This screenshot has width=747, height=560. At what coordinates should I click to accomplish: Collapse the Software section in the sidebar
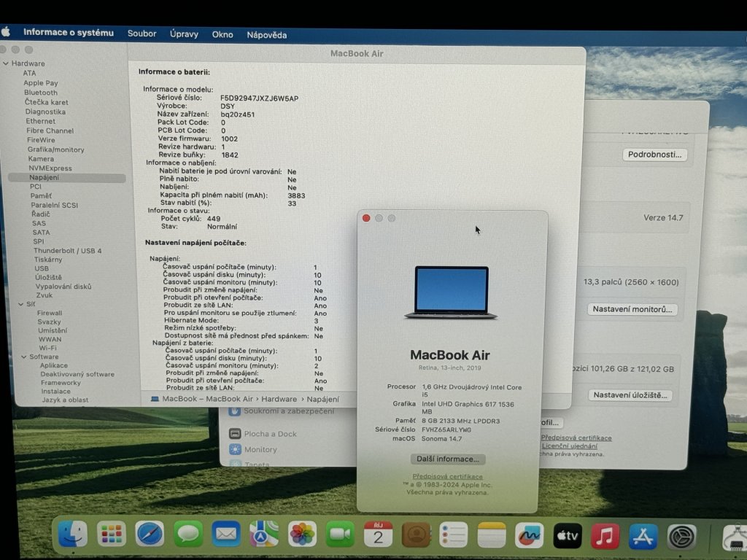[x=24, y=357]
